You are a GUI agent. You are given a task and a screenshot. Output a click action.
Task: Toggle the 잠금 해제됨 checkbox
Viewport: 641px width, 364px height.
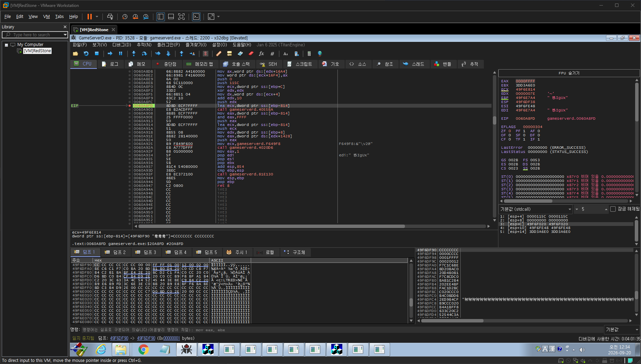coord(613,209)
